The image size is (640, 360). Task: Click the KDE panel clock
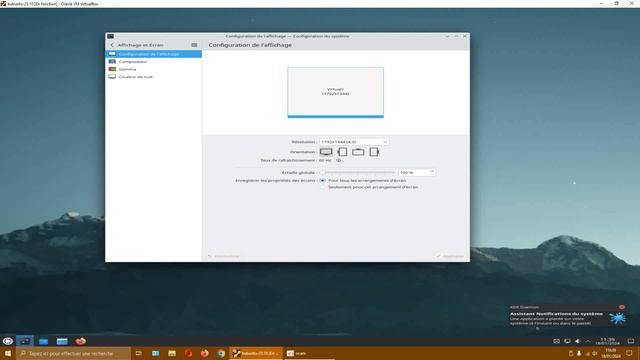point(607,341)
